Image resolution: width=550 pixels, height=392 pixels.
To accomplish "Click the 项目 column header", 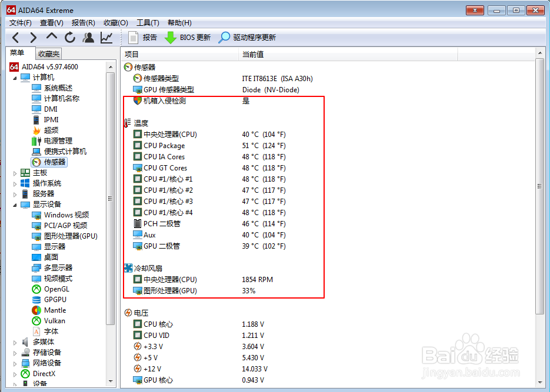I will 180,54.
